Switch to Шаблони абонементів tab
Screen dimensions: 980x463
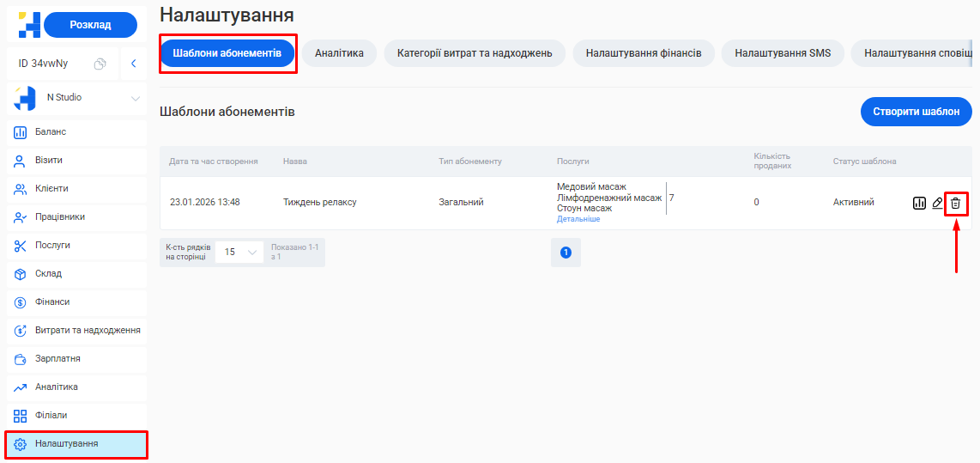pos(227,53)
